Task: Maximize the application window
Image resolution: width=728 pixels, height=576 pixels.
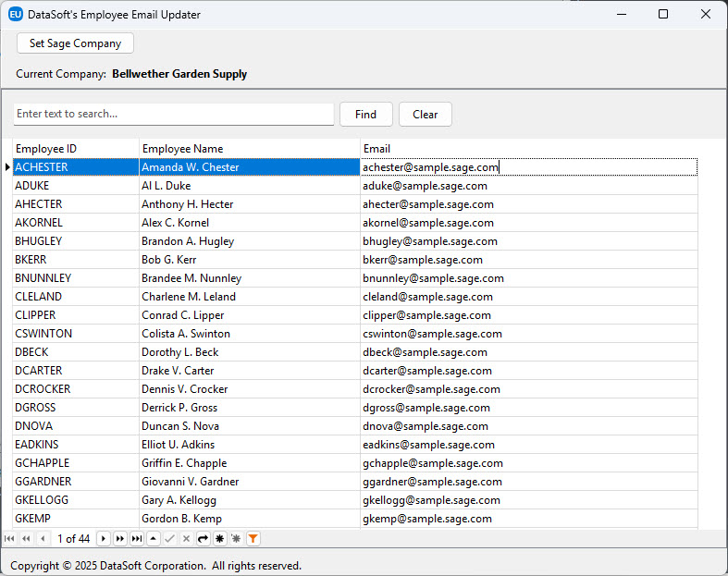Action: pos(663,15)
